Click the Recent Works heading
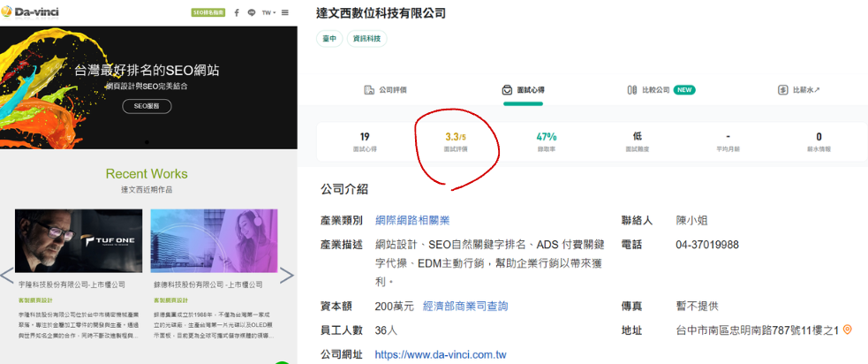This screenshot has width=868, height=364. [147, 174]
